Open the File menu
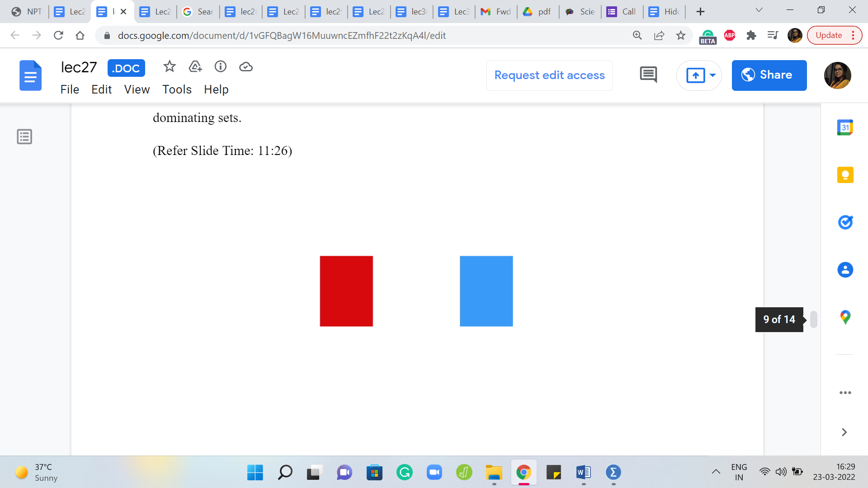This screenshot has height=488, width=868. click(x=70, y=89)
